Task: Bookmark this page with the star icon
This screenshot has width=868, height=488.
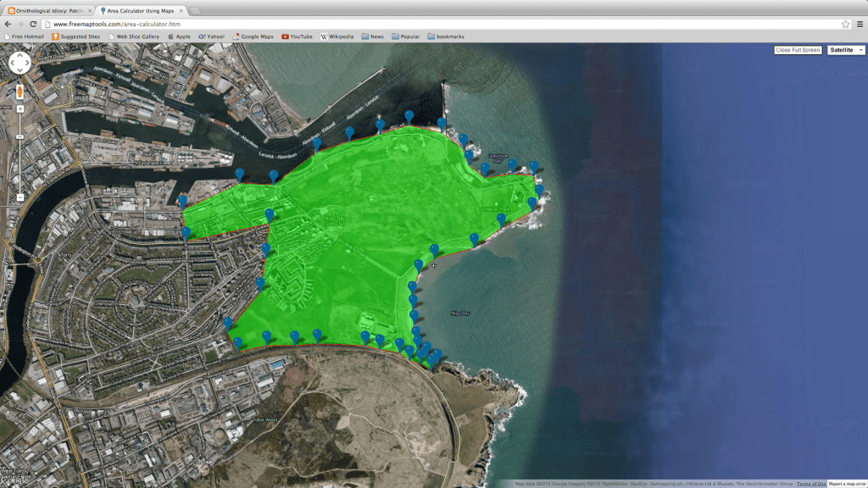Action: point(845,25)
